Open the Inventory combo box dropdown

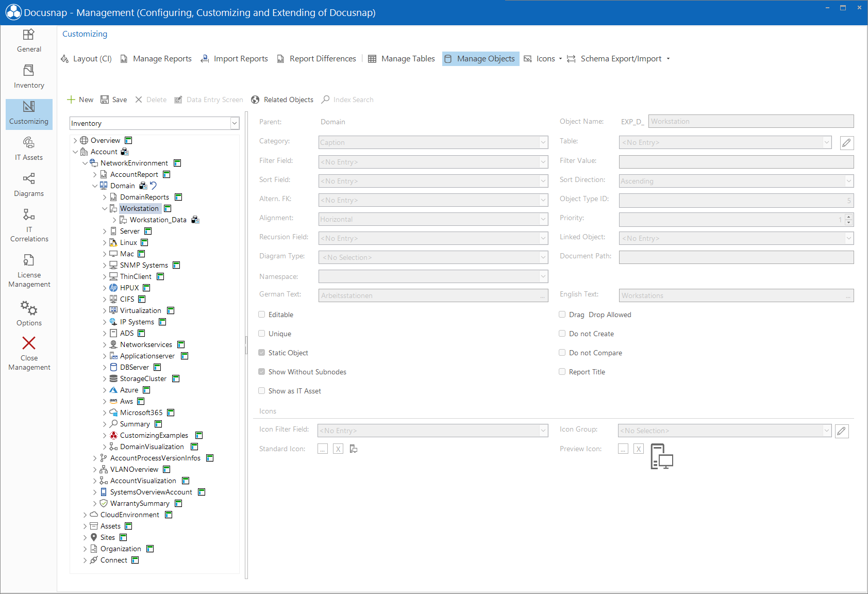[235, 123]
